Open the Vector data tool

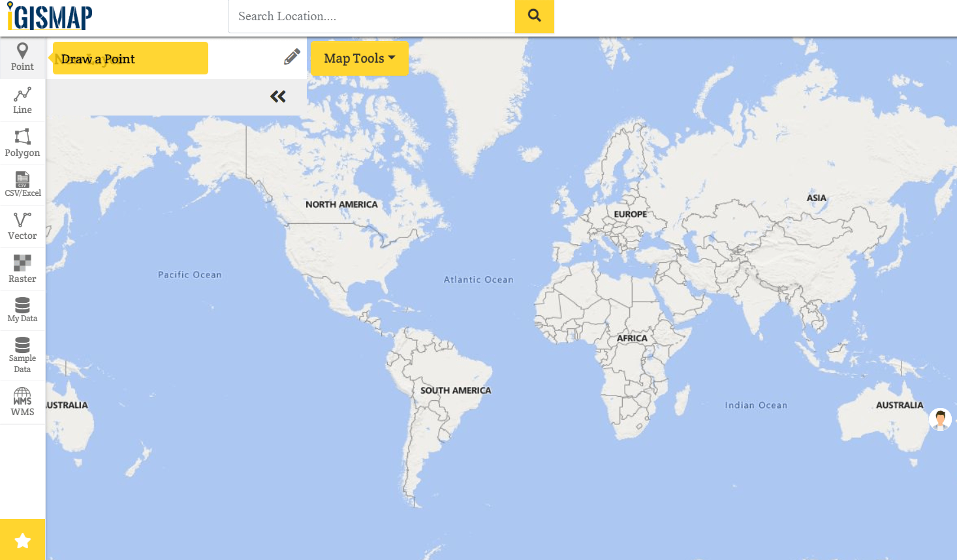22,226
